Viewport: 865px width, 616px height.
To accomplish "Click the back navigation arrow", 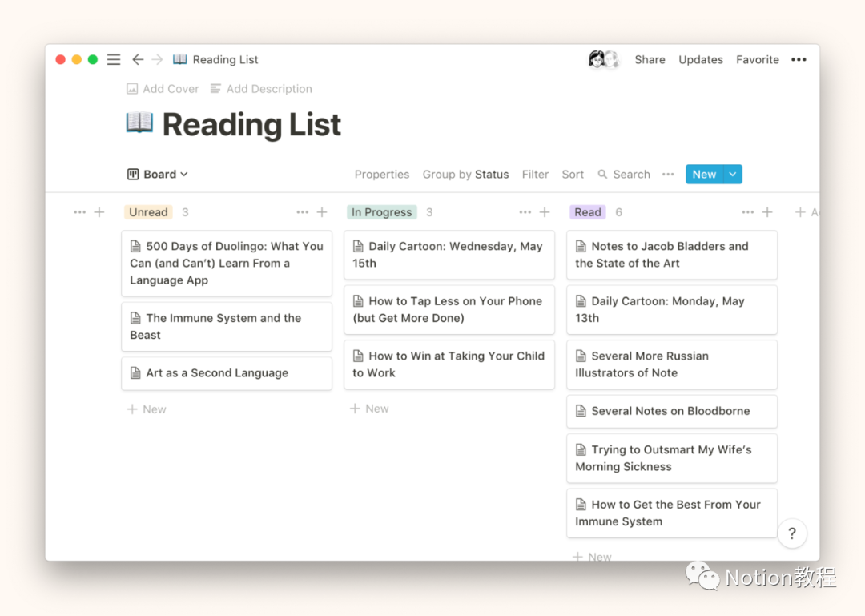I will tap(138, 60).
